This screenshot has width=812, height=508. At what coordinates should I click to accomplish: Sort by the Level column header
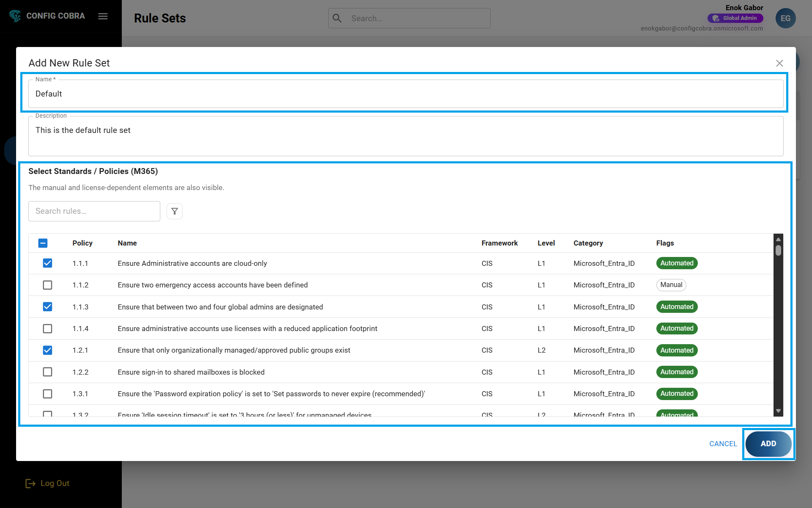click(x=546, y=243)
